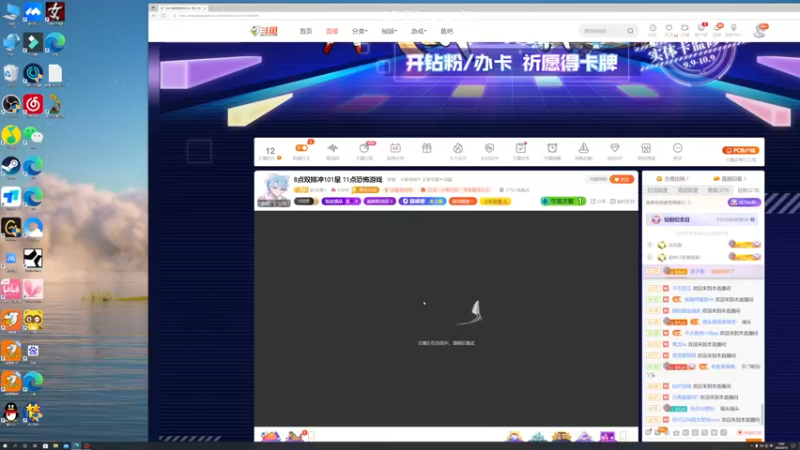Expand the 游戏 dropdown in navigation
Viewport: 800px width, 450px height.
[x=418, y=31]
